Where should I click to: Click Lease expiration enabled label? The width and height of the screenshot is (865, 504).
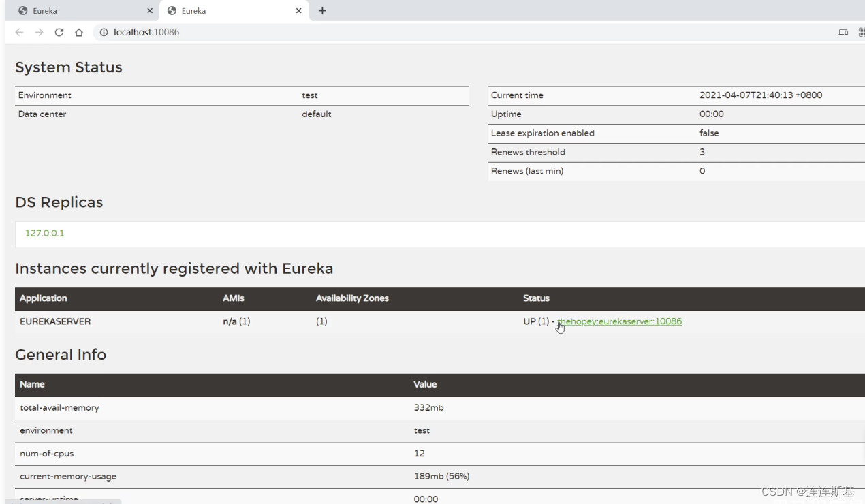543,133
